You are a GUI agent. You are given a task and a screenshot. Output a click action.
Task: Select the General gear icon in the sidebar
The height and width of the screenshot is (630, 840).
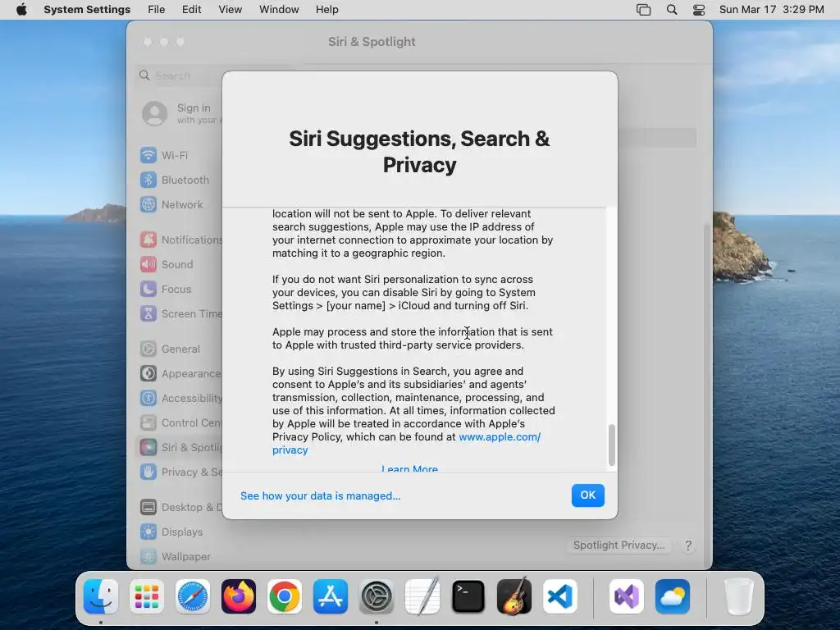(x=148, y=349)
